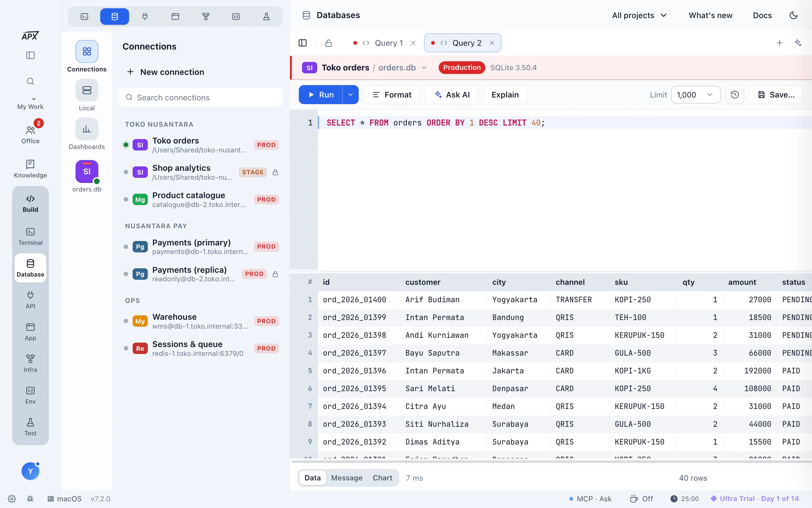Open the Run button dropdown arrow

point(350,95)
